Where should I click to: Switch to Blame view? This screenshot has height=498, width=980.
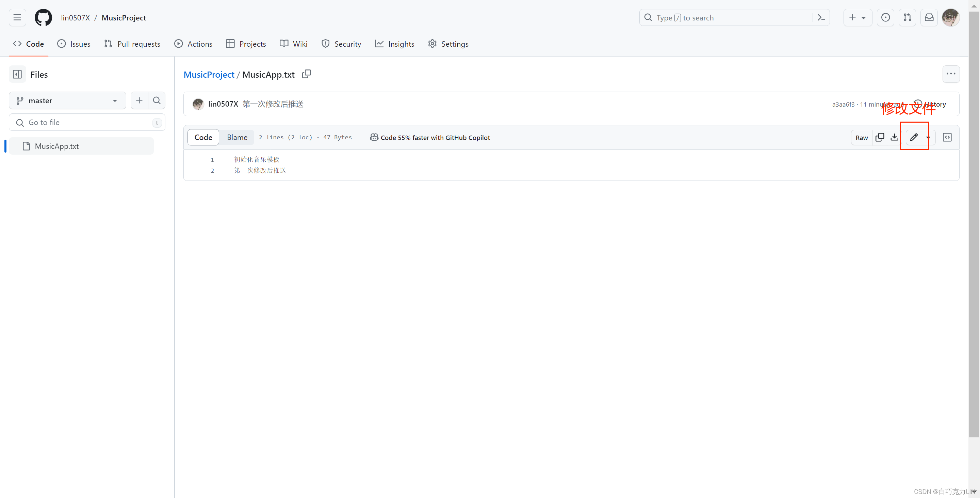pyautogui.click(x=236, y=138)
